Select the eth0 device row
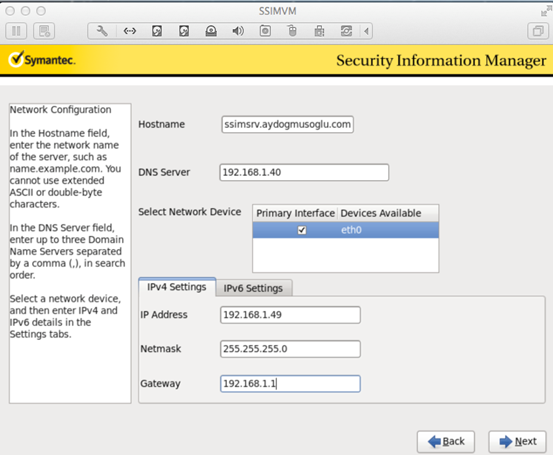553x455 pixels. click(x=346, y=230)
